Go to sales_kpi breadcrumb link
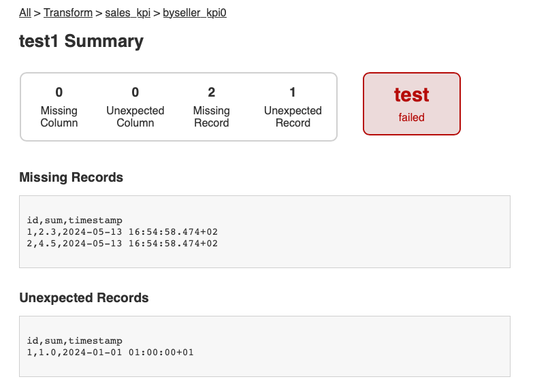 (127, 12)
